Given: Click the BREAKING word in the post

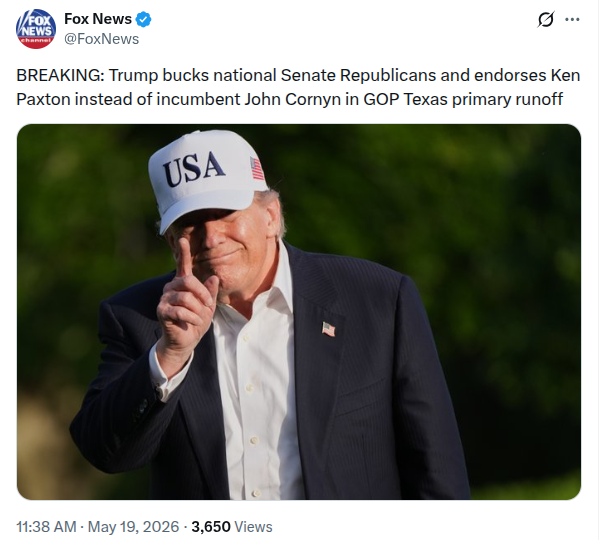Looking at the screenshot, I should pos(60,75).
